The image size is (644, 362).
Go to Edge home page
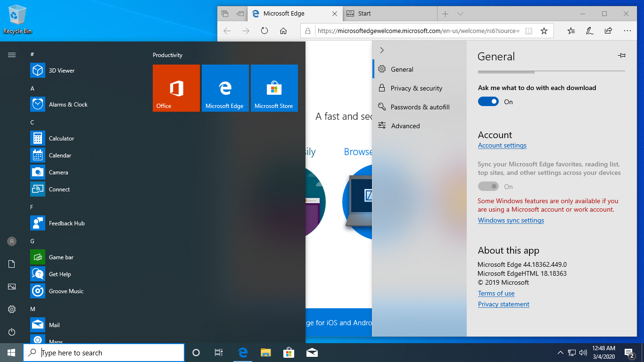(x=283, y=31)
